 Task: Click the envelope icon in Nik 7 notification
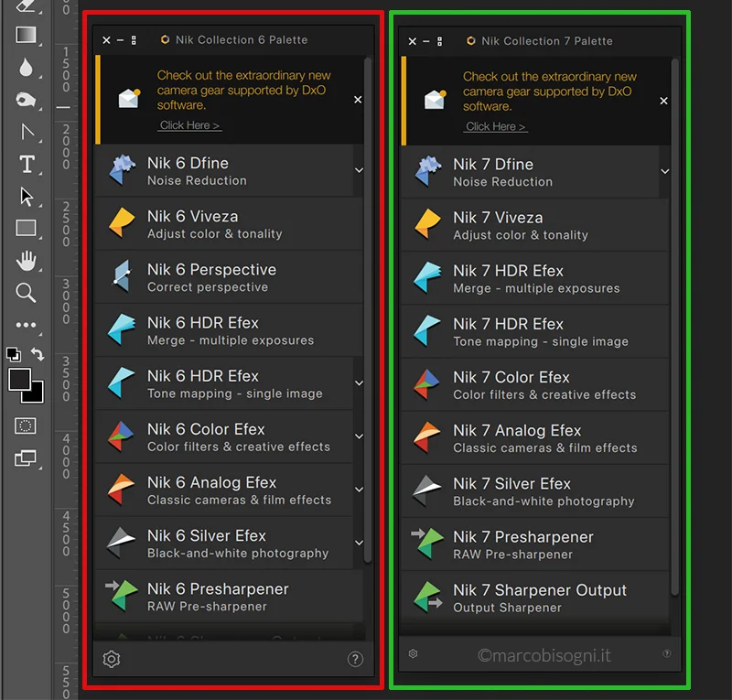coord(436,100)
